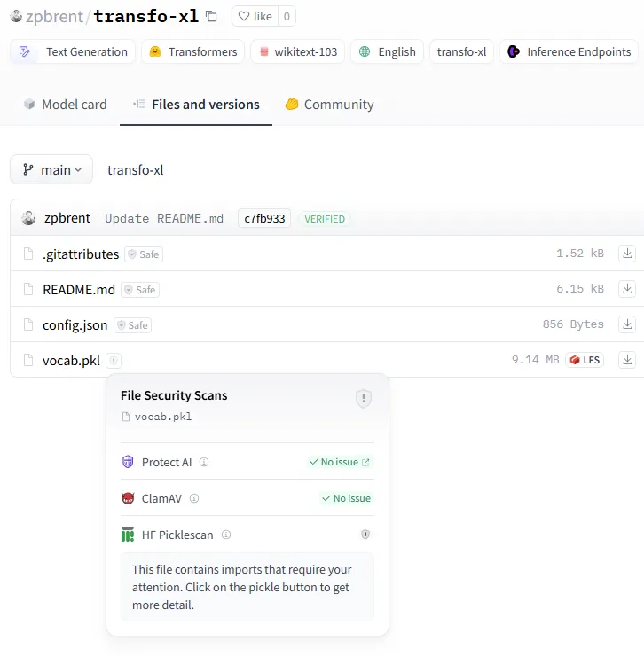Select the 1.52 kB file size
The image size is (644, 656).
coord(580,254)
